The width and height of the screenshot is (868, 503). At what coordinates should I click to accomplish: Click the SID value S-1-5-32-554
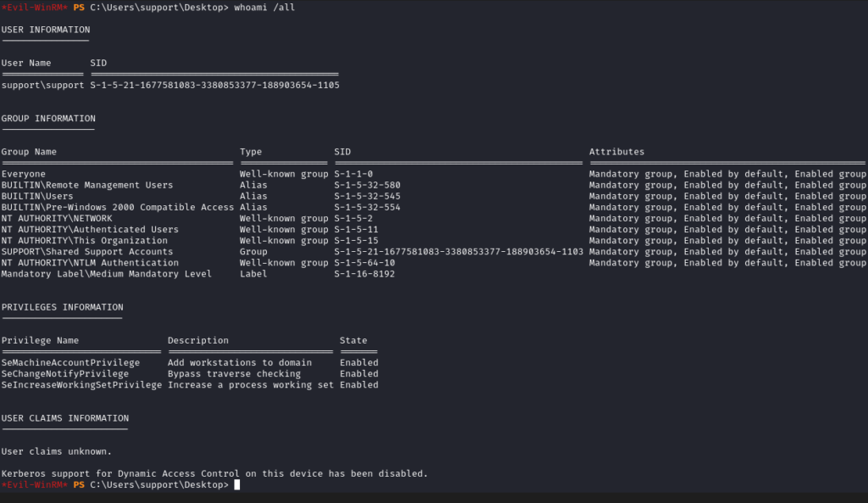pyautogui.click(x=367, y=207)
